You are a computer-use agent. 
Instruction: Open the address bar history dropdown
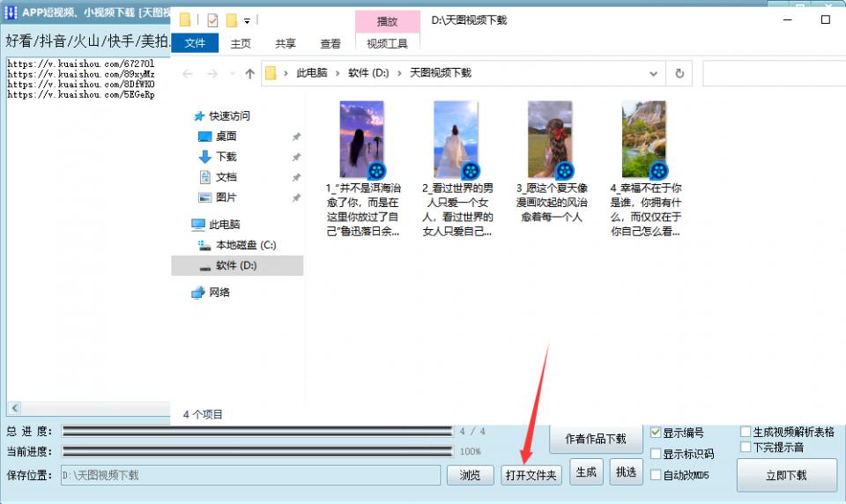tap(653, 73)
